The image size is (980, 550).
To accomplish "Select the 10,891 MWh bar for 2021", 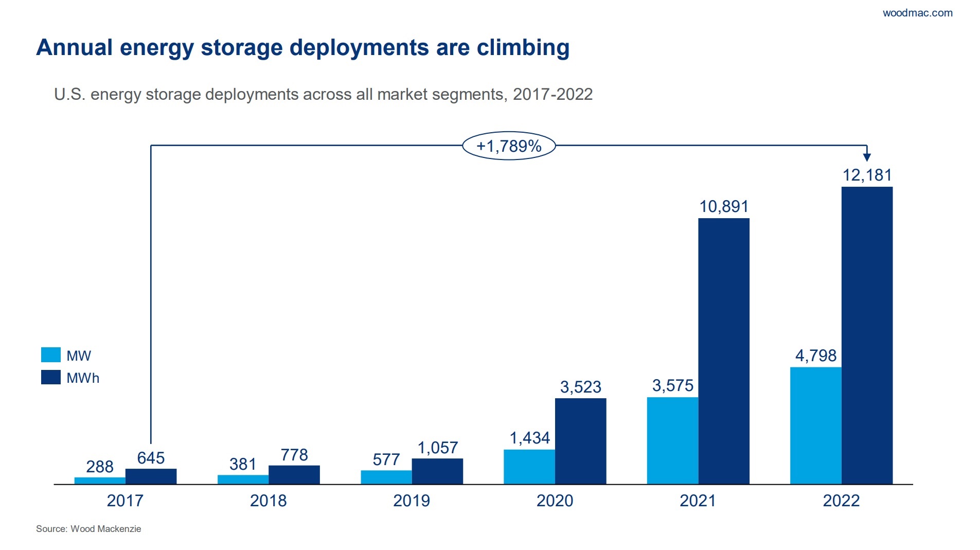I will pos(723,350).
